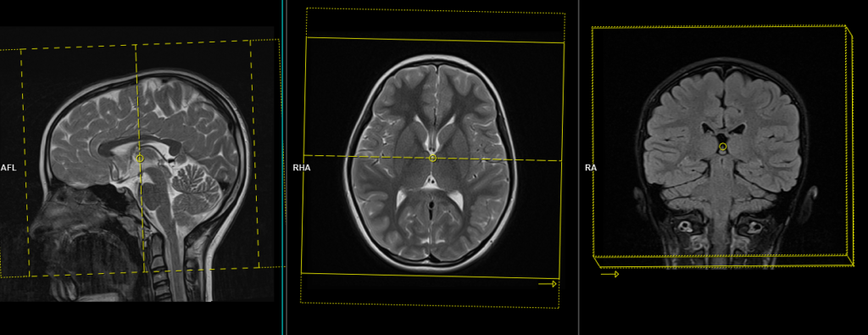The image size is (868, 335).
Task: Click the phase direction arrow below axial view
Action: tap(548, 284)
